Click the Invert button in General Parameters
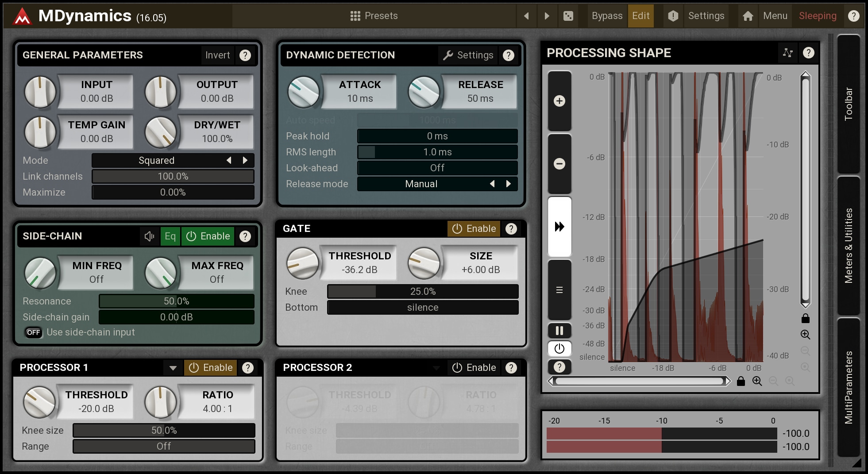 (x=217, y=55)
